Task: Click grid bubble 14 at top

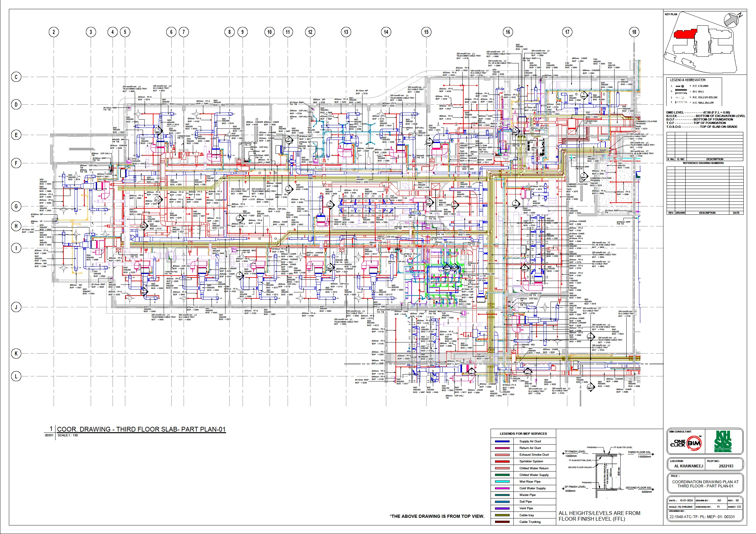Action: pos(386,32)
